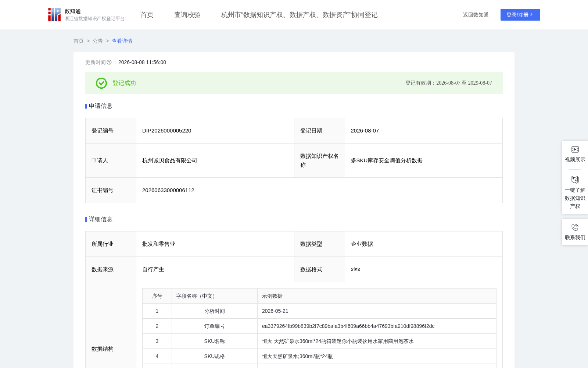Screen dimensions: 588x368
Task: Click the 自行产生 data source value
Action: [153, 269]
